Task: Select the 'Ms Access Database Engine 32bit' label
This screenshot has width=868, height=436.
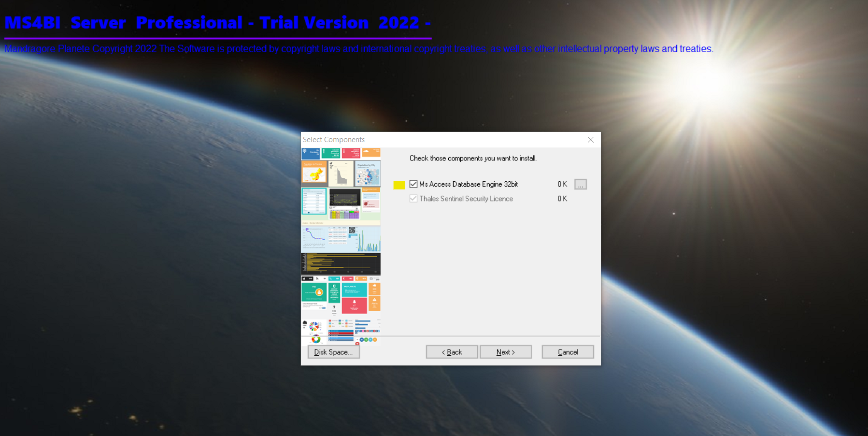Action: pos(469,184)
